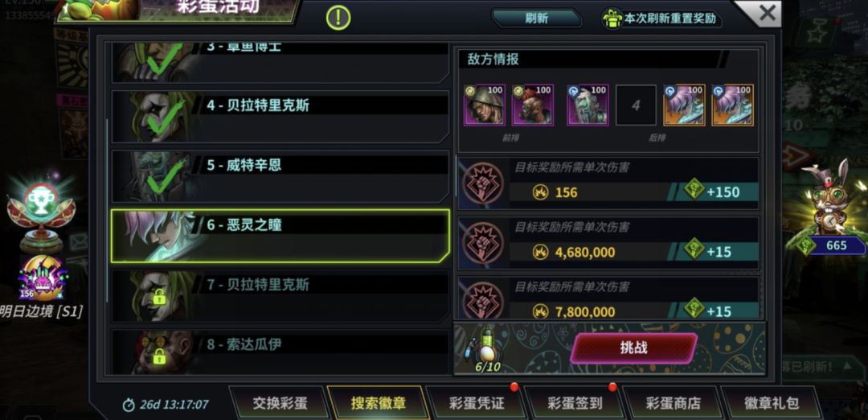Select stage 4 - 贝拉特里克斯
Screen dimensions: 868x420
280,117
